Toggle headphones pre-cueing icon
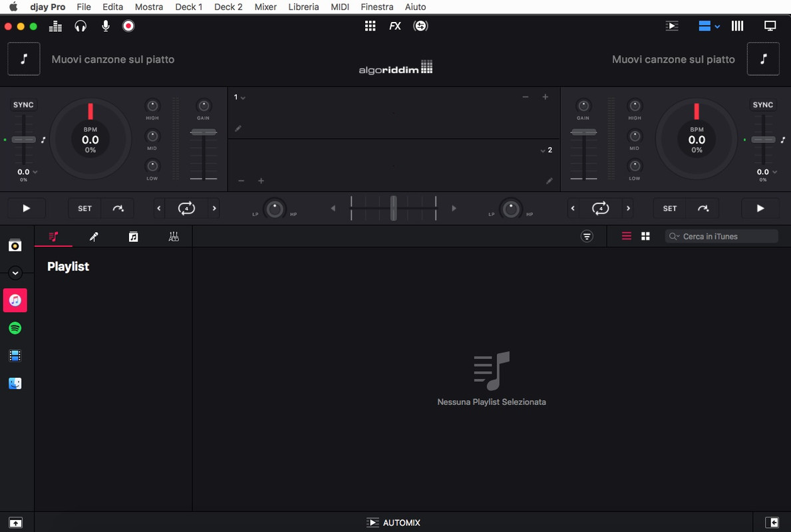791x532 pixels. (80, 26)
